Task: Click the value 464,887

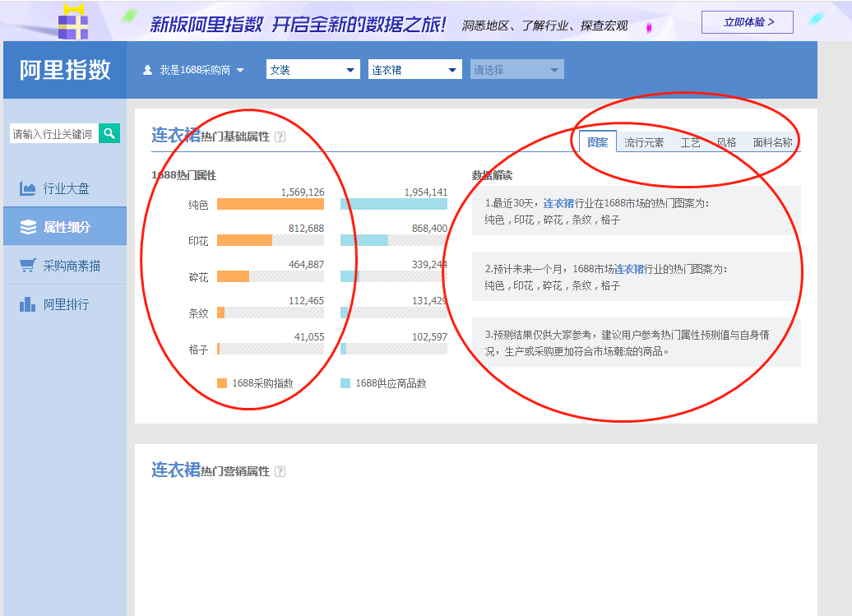Action: pos(306,264)
